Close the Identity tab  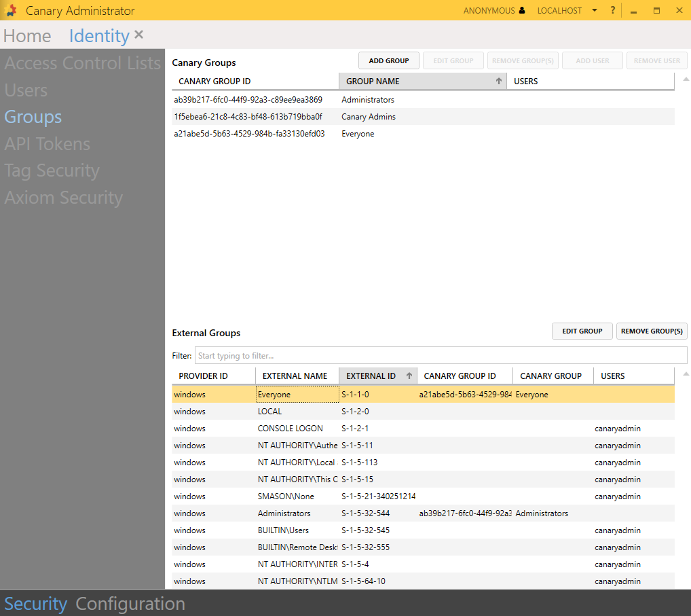[139, 35]
